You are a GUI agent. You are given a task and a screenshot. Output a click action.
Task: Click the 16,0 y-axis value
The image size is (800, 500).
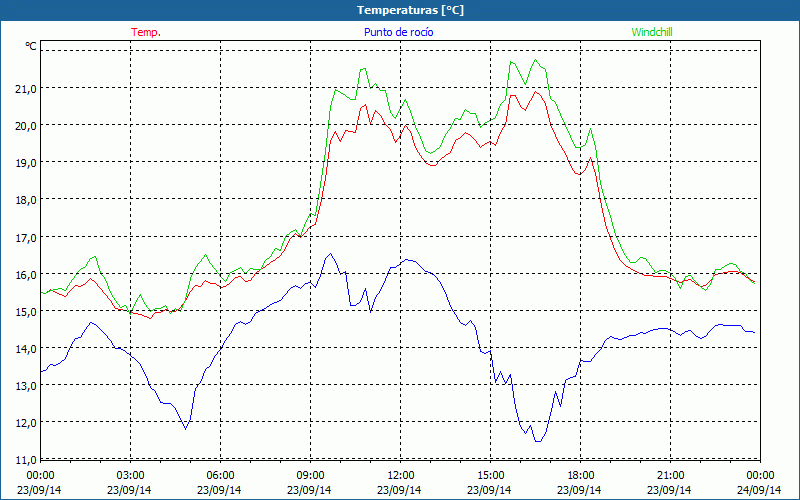pyautogui.click(x=26, y=274)
